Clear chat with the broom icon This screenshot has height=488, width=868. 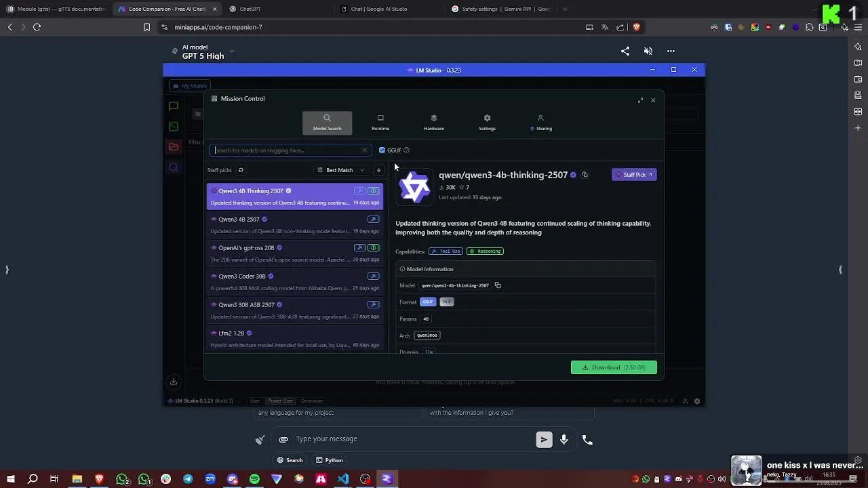260,440
